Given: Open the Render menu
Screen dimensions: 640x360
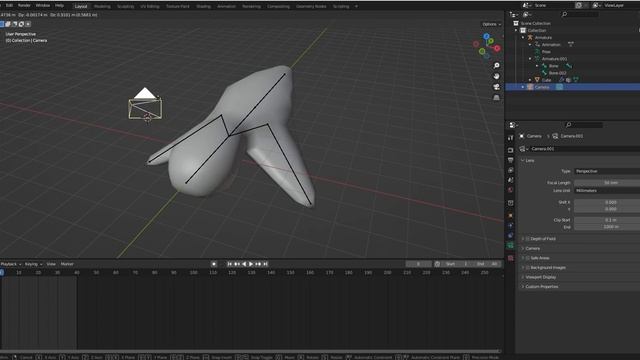Looking at the screenshot, I should [x=24, y=5].
